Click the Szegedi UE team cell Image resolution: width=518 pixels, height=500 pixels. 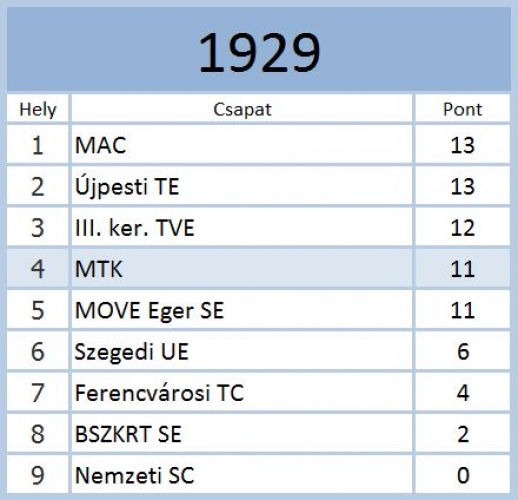242,351
